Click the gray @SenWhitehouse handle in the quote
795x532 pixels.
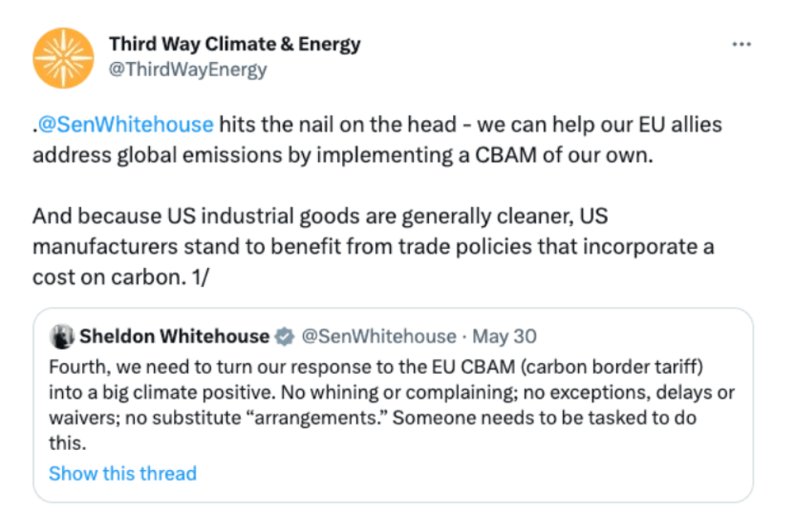378,336
